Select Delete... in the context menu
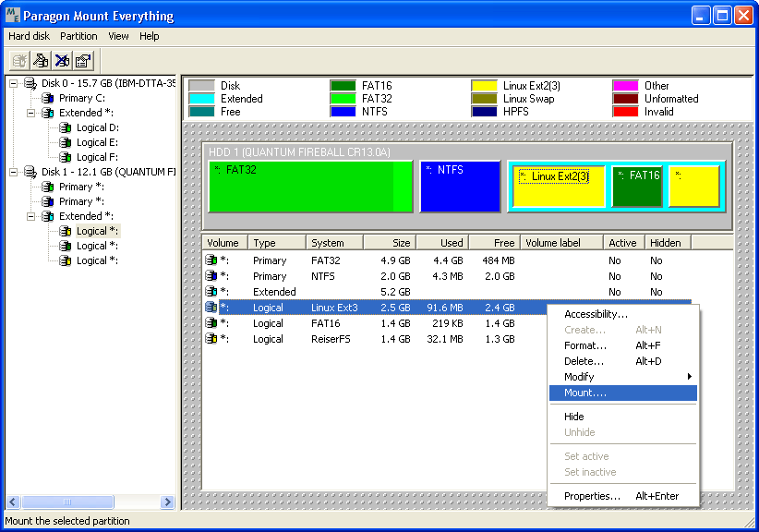This screenshot has width=759, height=532. coord(623,361)
